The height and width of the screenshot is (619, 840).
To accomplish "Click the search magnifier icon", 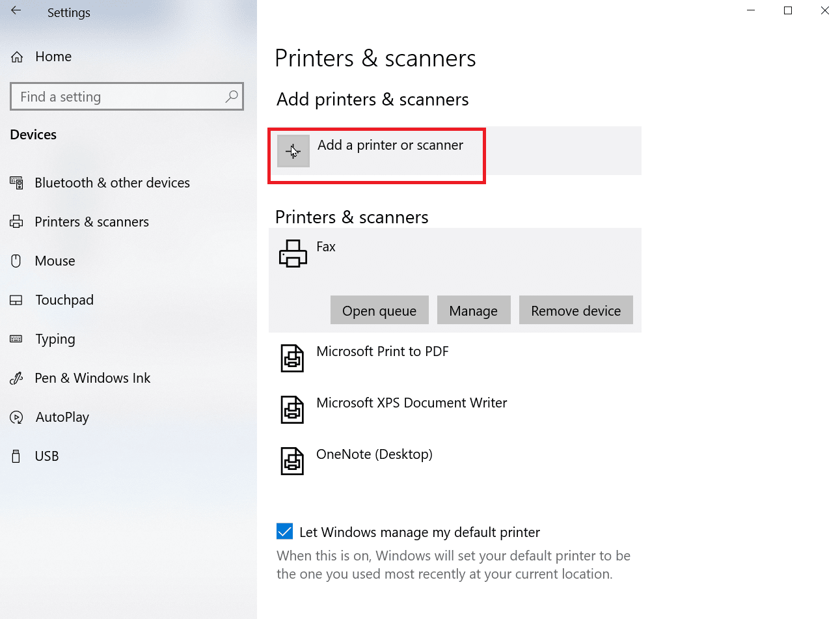I will point(231,96).
